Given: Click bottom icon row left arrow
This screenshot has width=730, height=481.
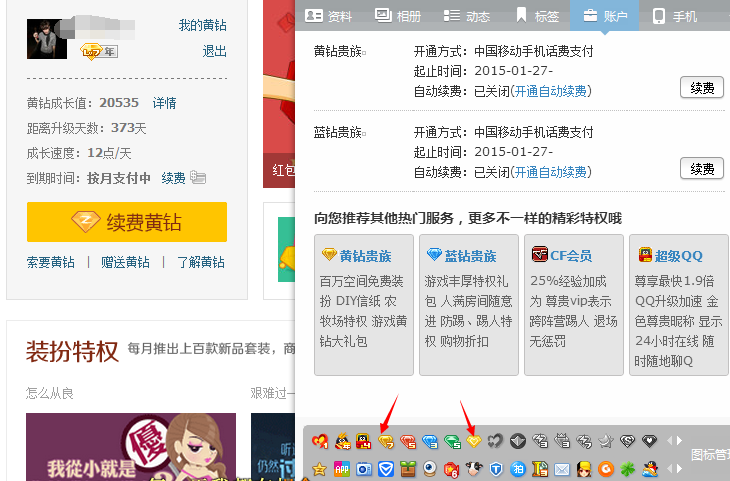Looking at the screenshot, I should (670, 468).
